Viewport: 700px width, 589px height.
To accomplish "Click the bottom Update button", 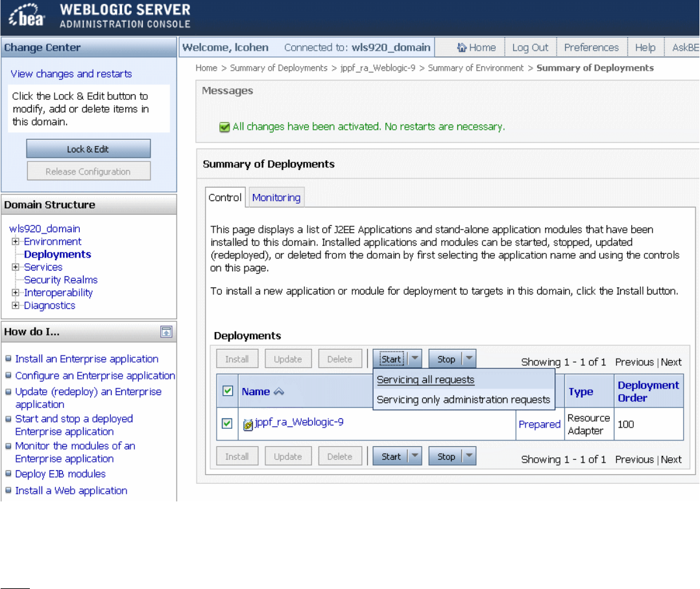I will [288, 457].
